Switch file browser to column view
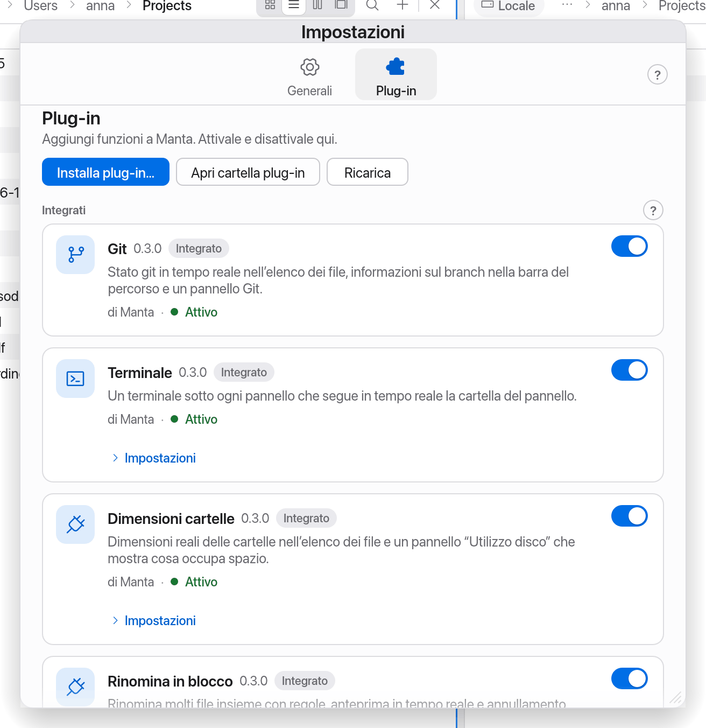 [317, 5]
